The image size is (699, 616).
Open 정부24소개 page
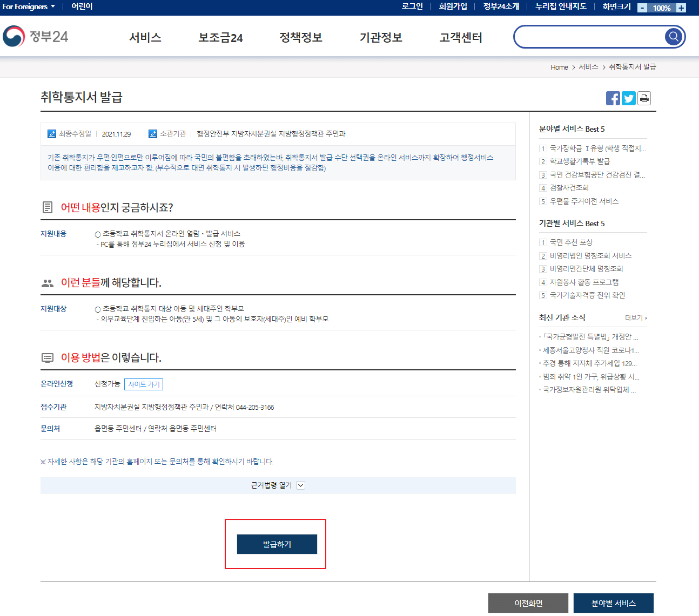coord(501,6)
